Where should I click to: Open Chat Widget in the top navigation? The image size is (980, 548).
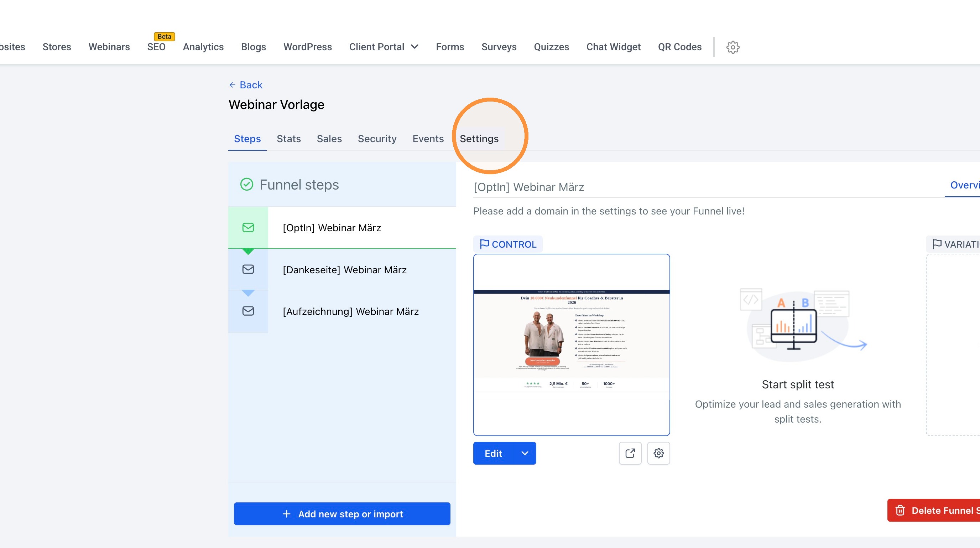pos(613,47)
